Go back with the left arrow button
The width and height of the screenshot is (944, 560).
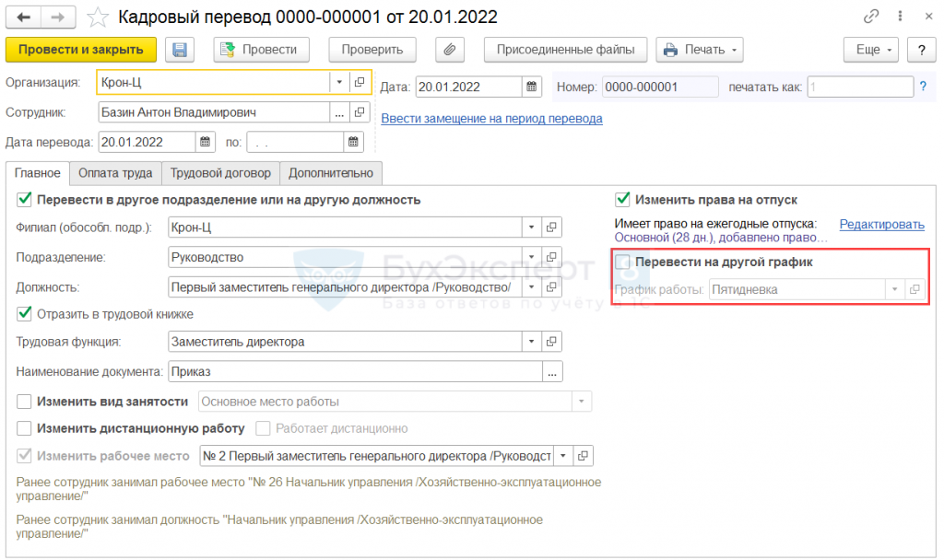[x=23, y=17]
